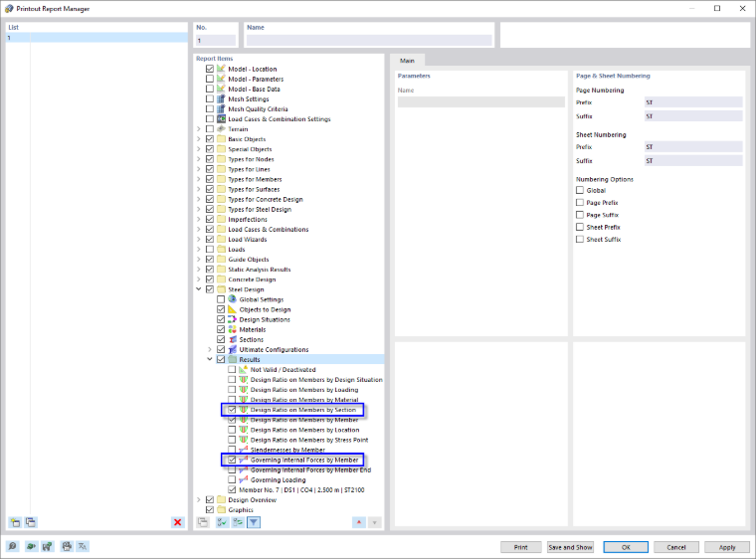Click the Apply button
Viewport: 756px width, 559px height.
click(x=727, y=547)
